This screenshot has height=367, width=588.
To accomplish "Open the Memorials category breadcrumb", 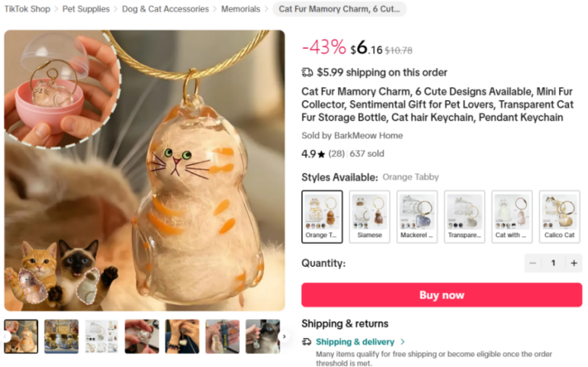I will [x=240, y=9].
